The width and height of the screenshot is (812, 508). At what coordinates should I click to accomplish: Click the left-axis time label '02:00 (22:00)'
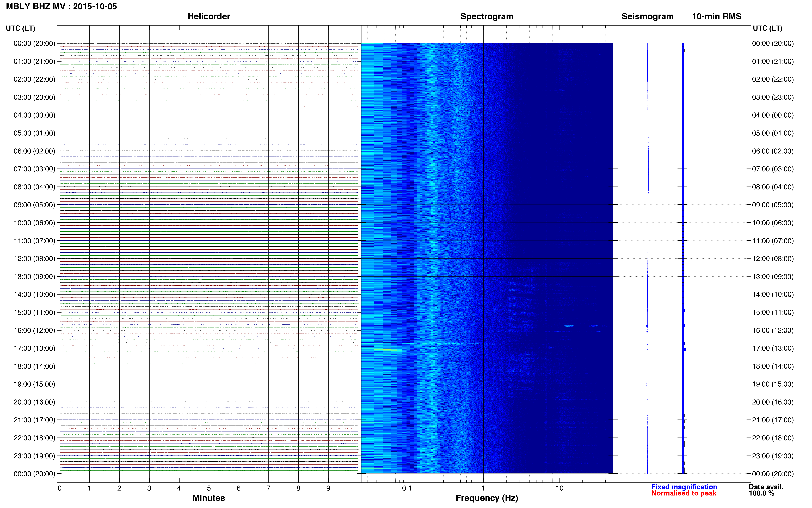[x=34, y=79]
